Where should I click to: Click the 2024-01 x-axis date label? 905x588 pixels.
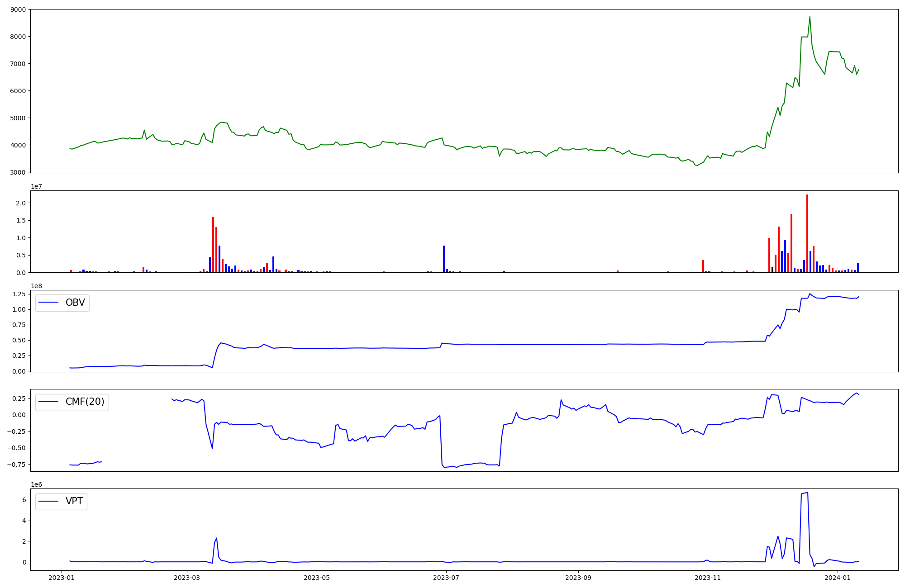click(x=838, y=578)
